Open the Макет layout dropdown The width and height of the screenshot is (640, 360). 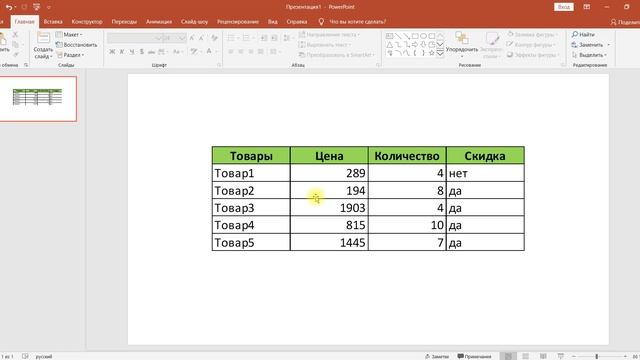coord(69,34)
